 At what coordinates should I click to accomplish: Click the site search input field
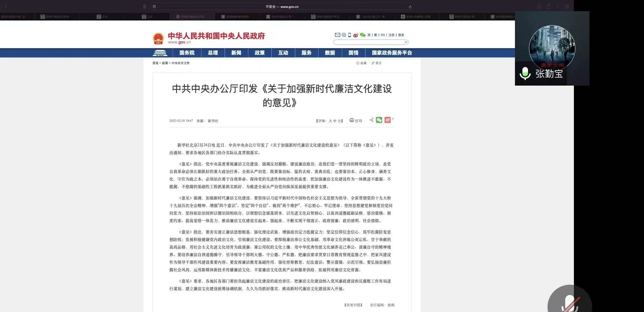[x=369, y=42]
